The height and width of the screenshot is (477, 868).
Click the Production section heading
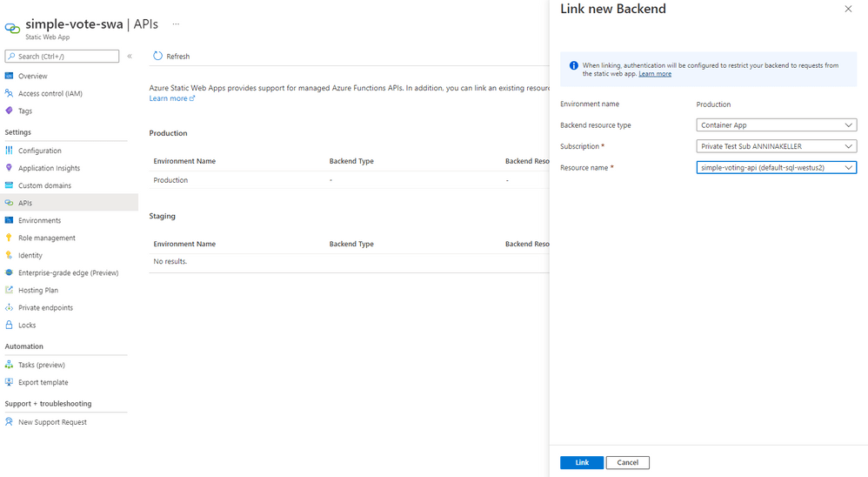tap(168, 133)
